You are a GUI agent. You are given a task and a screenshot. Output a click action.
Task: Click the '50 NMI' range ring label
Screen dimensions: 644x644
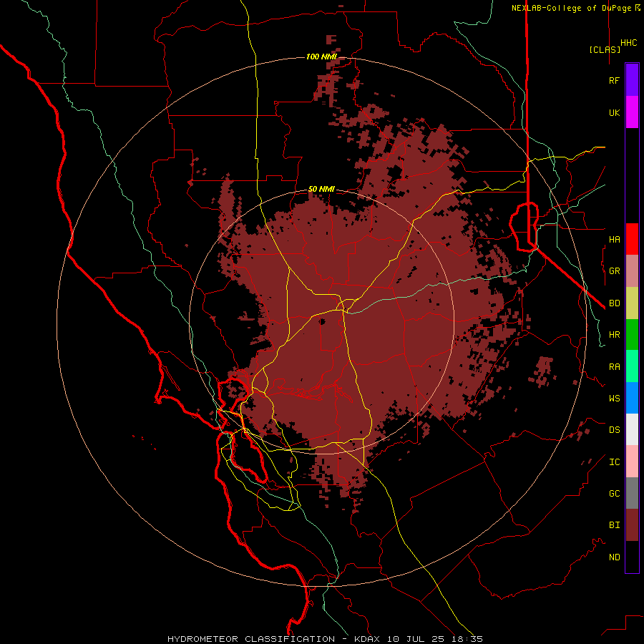click(321, 189)
